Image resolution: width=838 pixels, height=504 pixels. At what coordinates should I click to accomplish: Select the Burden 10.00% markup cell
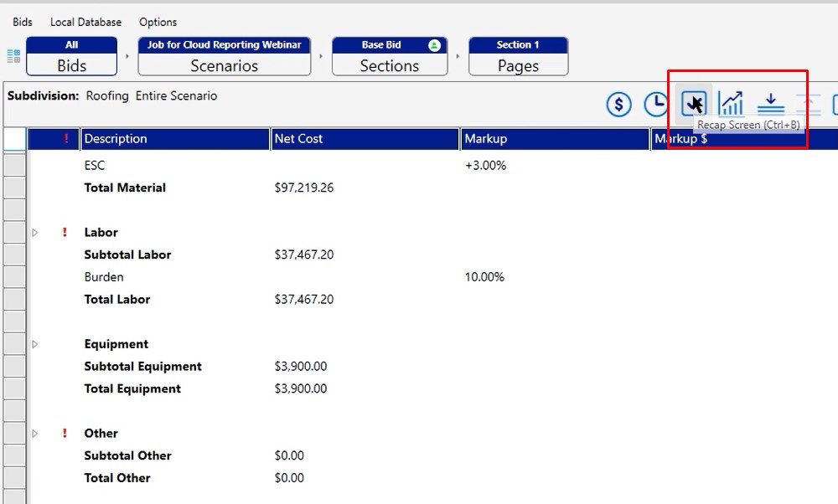pos(484,277)
